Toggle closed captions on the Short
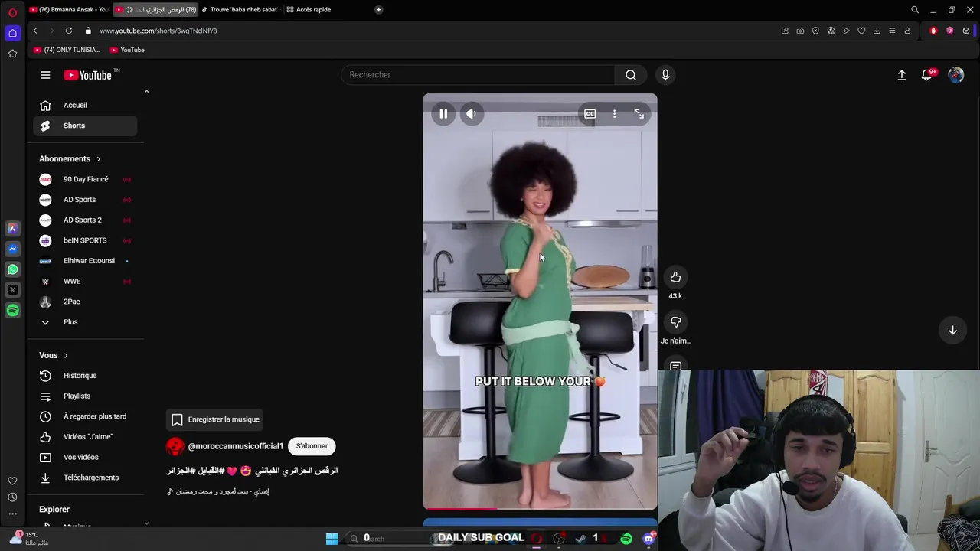 tap(590, 114)
